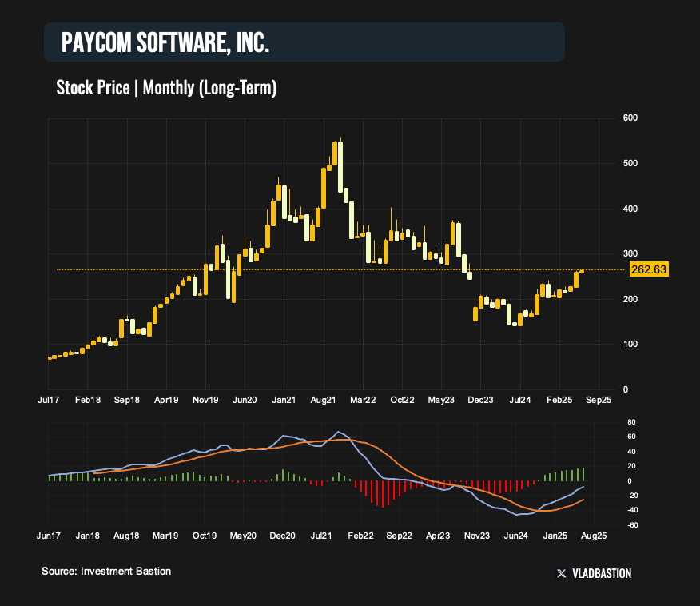Click the Jul24 date label
The width and height of the screenshot is (700, 606).
[x=520, y=400]
